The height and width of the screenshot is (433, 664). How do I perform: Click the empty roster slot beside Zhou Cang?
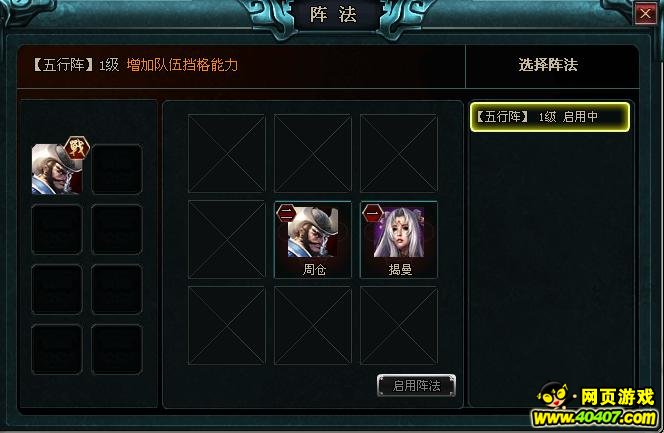(117, 169)
